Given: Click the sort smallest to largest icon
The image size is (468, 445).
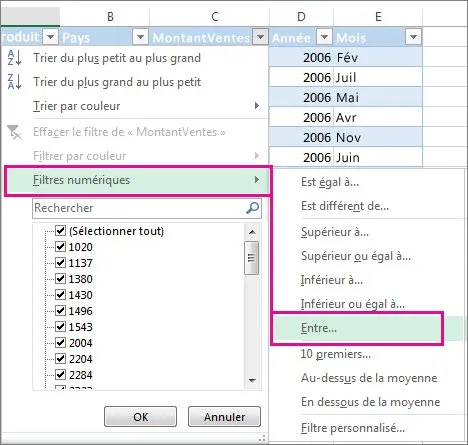Looking at the screenshot, I should [x=14, y=57].
